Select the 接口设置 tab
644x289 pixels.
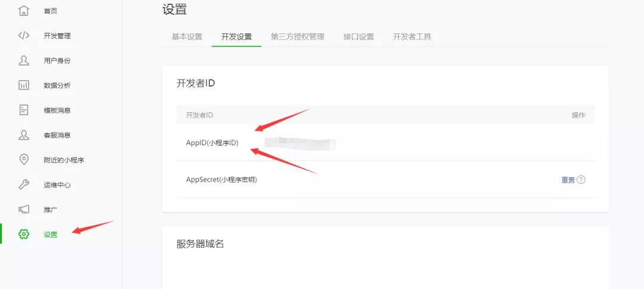point(358,36)
